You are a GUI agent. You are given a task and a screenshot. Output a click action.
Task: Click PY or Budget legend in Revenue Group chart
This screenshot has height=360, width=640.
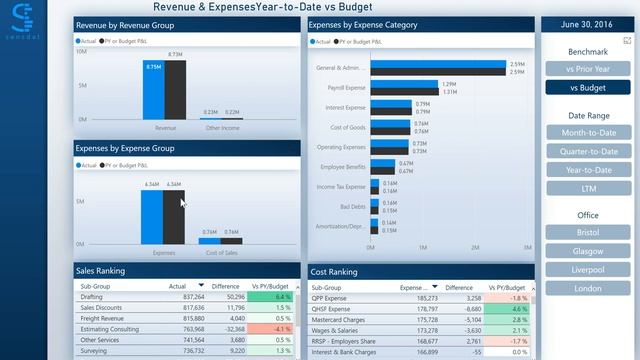[x=123, y=41]
